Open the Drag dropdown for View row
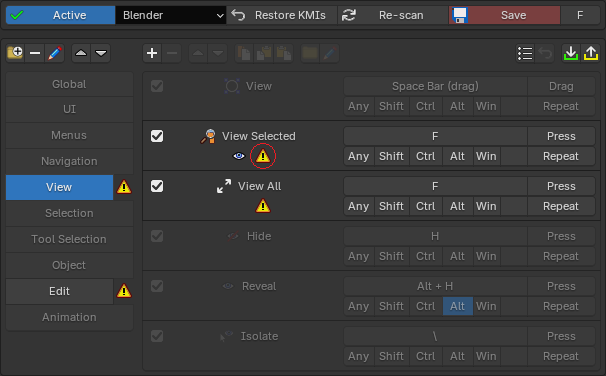Image resolution: width=606 pixels, height=376 pixels. [561, 86]
